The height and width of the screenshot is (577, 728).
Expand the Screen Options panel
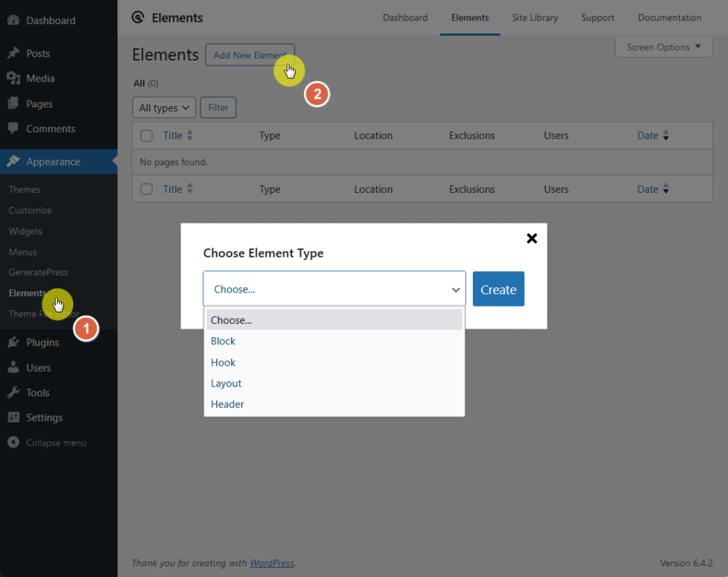pyautogui.click(x=664, y=47)
